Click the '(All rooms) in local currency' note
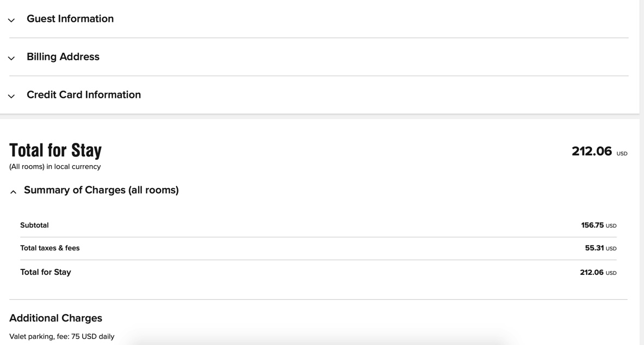The image size is (644, 345). pos(55,167)
